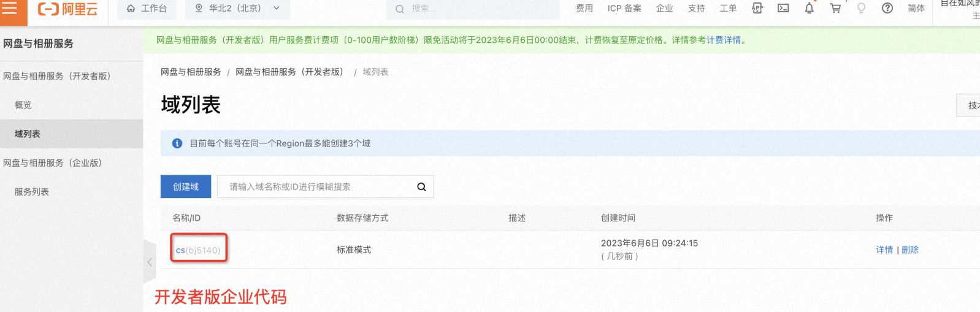Screen dimensions: 980x312
Task: Open the 支持 menu
Action: coord(696,9)
